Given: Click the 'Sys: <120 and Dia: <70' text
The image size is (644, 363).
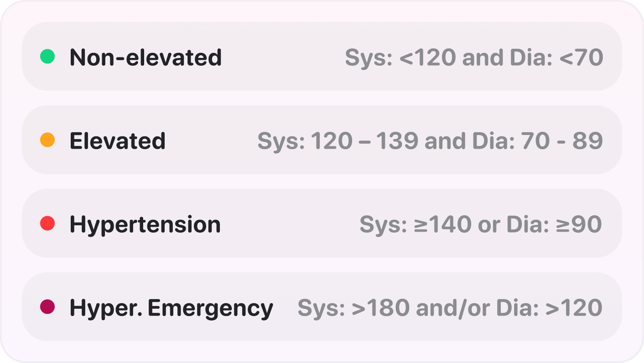Looking at the screenshot, I should [474, 58].
